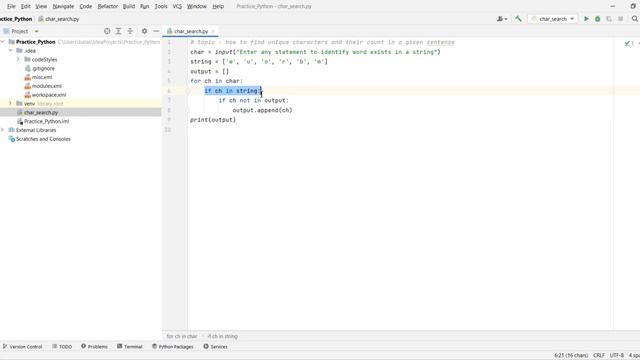The image size is (640, 360).
Task: Hide the Project tool window
Action: (156, 31)
